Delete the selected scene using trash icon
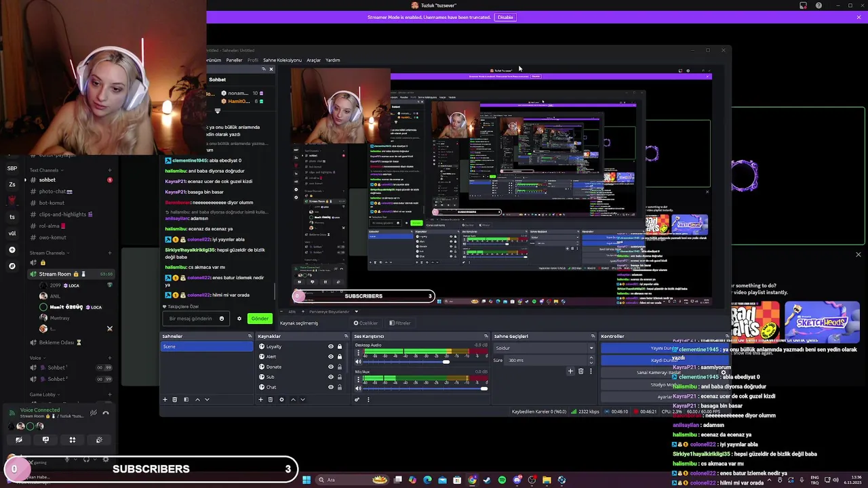Viewport: 868px width, 488px height. (x=175, y=399)
